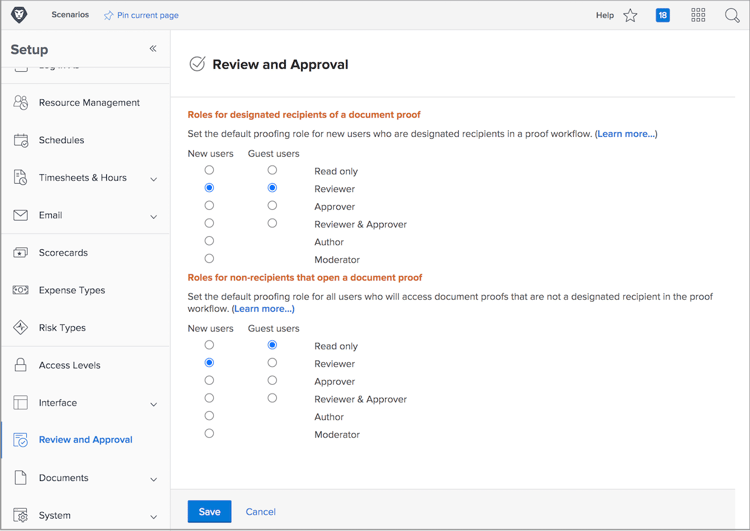Viewport: 750px width, 531px height.
Task: Collapse the Setup sidebar panel
Action: coord(153,48)
